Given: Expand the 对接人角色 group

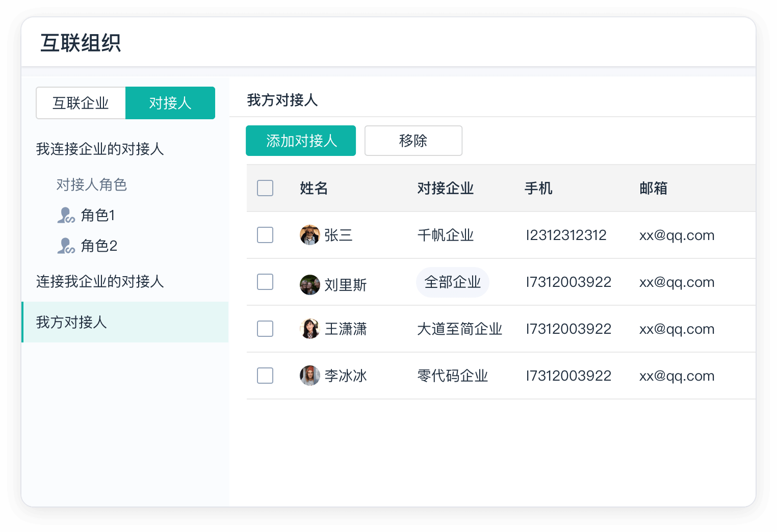Looking at the screenshot, I should tap(92, 184).
